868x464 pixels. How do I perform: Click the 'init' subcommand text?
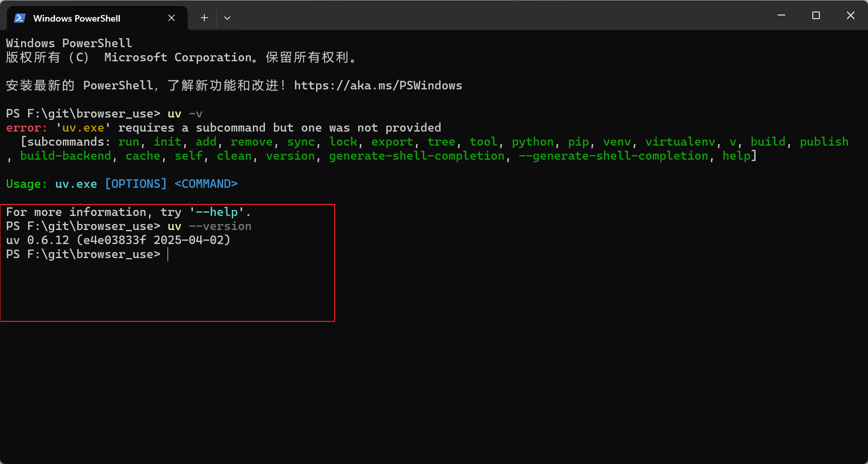click(167, 142)
